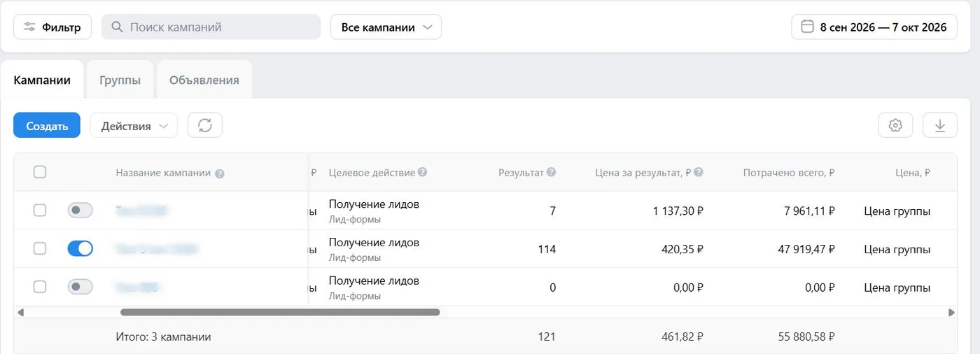This screenshot has height=354, width=980.
Task: Tick the checkbox in the row with result 7
Action: (40, 210)
